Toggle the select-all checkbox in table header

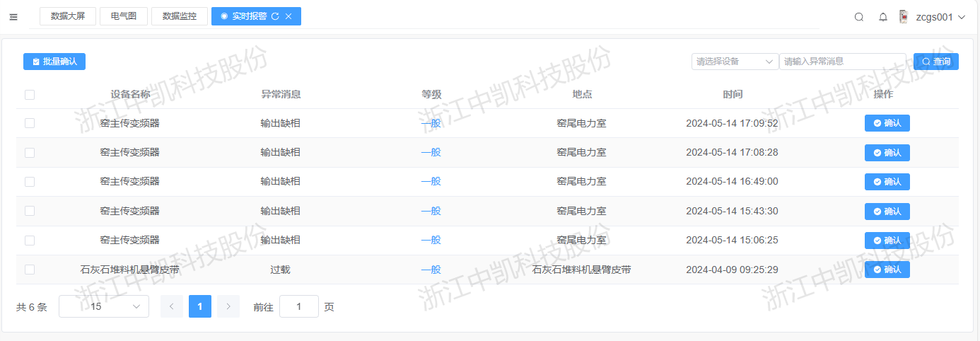pos(30,95)
